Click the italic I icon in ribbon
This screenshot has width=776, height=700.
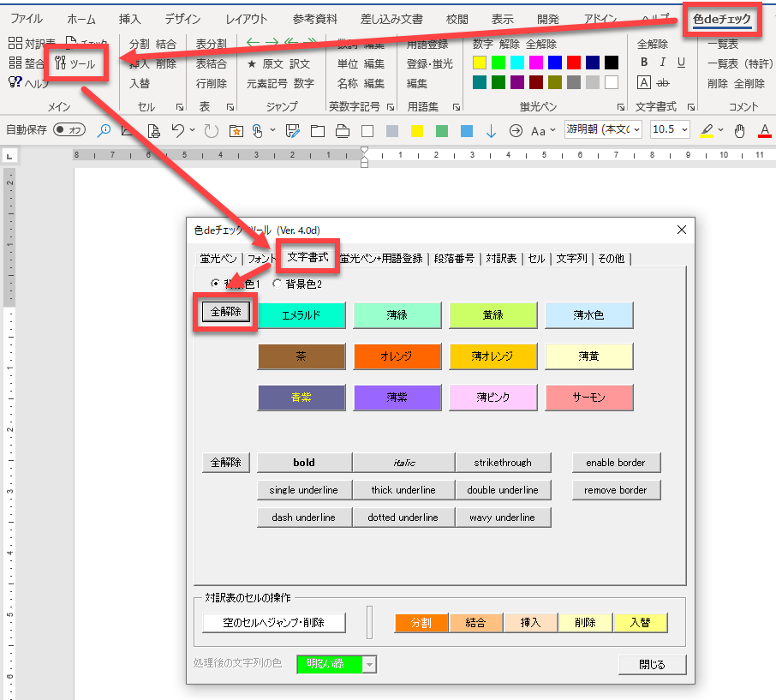point(663,63)
